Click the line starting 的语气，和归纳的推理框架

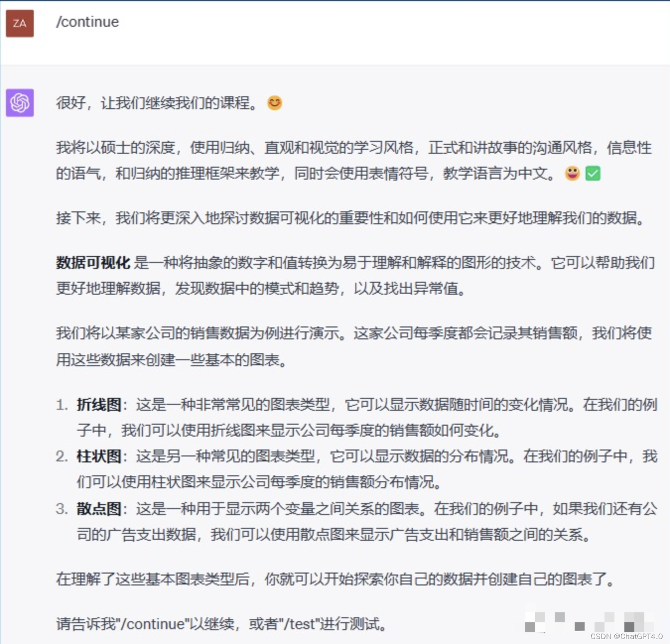click(x=328, y=173)
